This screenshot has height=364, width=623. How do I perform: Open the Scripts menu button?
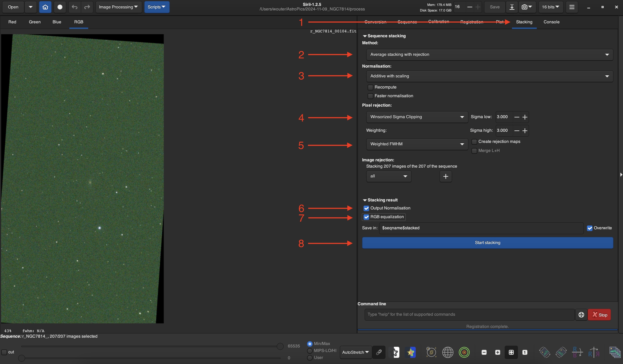[156, 7]
